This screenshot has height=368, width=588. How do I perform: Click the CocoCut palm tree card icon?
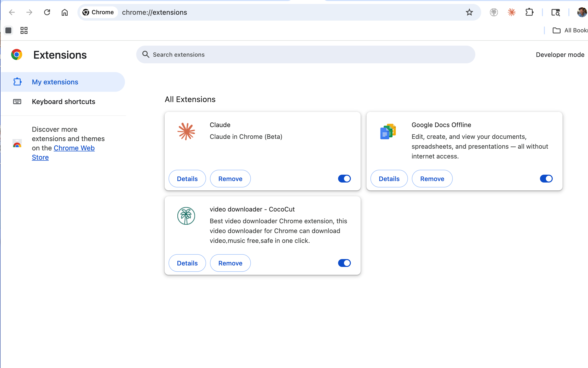pyautogui.click(x=186, y=216)
